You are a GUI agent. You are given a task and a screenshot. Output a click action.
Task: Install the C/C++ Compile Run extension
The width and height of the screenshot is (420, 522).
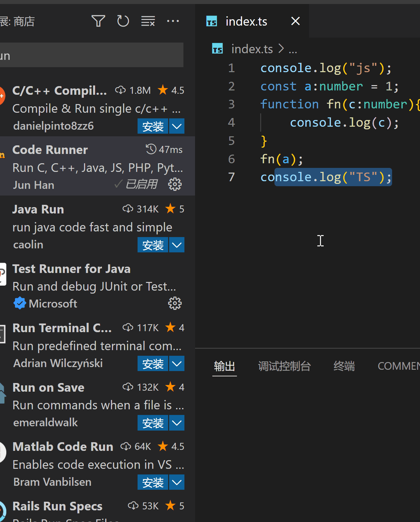(x=153, y=126)
